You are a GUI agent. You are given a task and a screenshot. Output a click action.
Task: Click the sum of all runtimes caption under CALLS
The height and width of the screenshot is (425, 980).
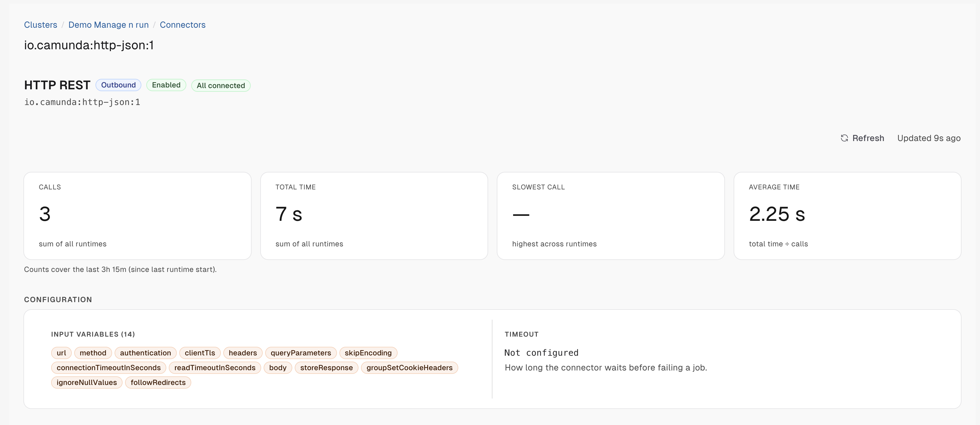[73, 244]
